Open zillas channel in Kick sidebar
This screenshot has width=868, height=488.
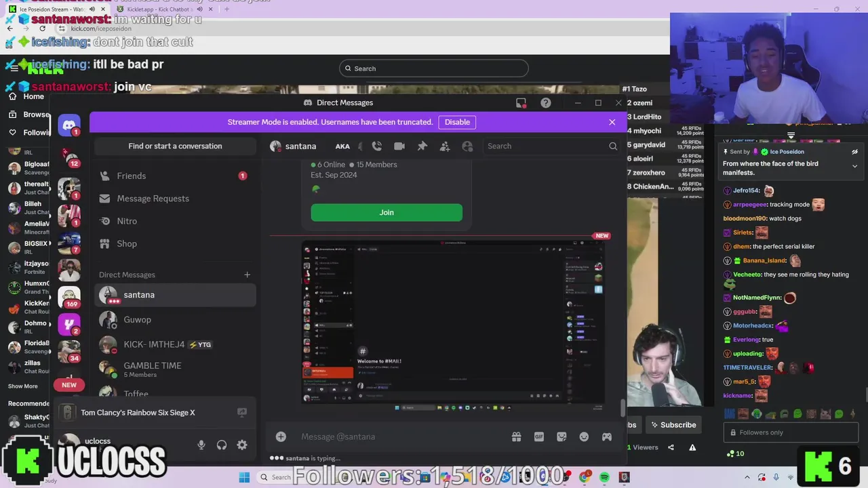(28, 367)
